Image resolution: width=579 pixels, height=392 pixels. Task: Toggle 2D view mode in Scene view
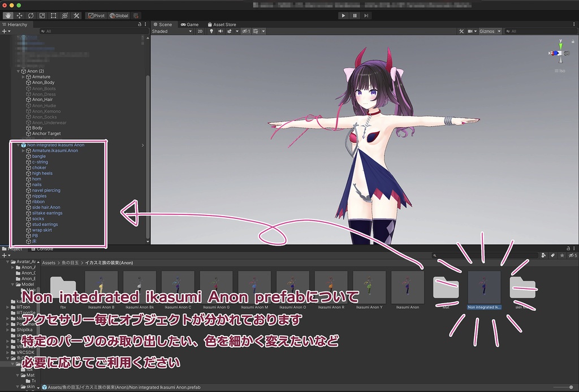pos(200,31)
